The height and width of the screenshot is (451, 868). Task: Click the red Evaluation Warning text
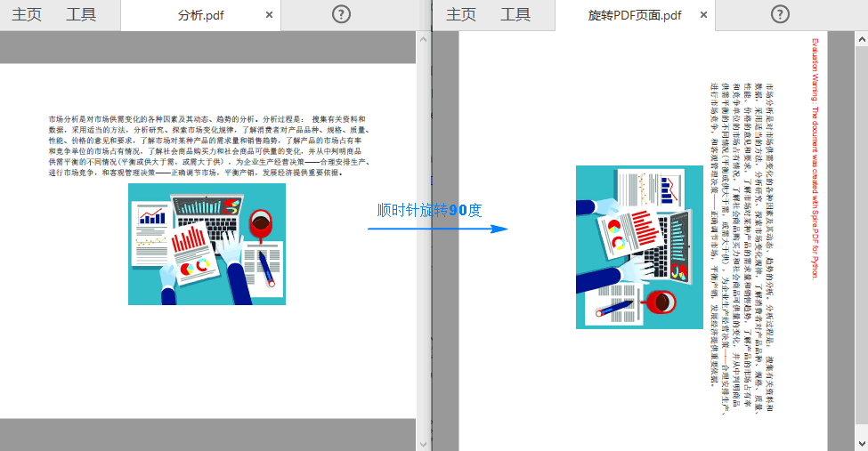pyautogui.click(x=815, y=159)
